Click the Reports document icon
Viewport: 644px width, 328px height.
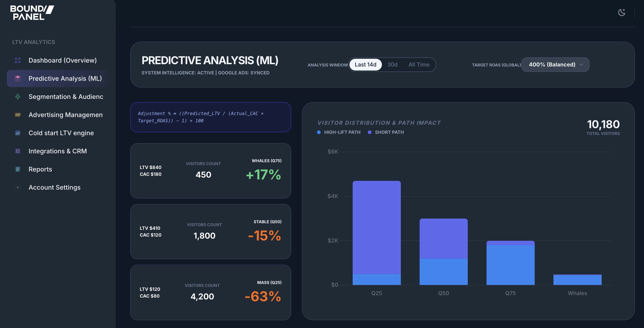[17, 169]
